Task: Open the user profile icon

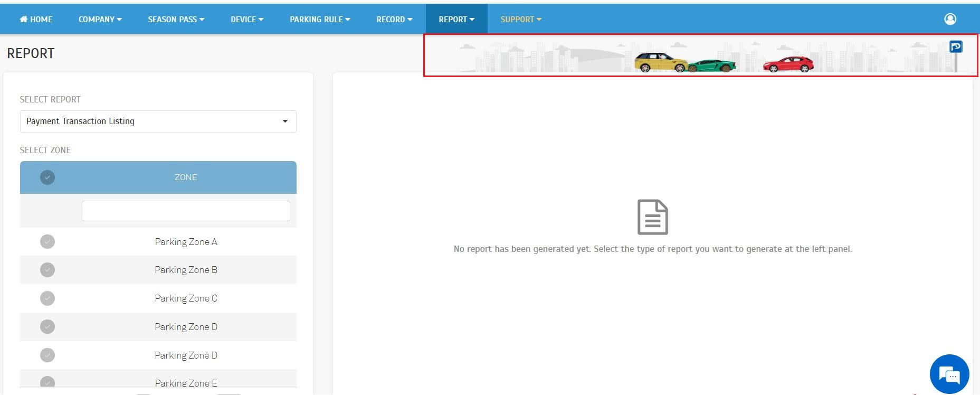Action: (950, 19)
